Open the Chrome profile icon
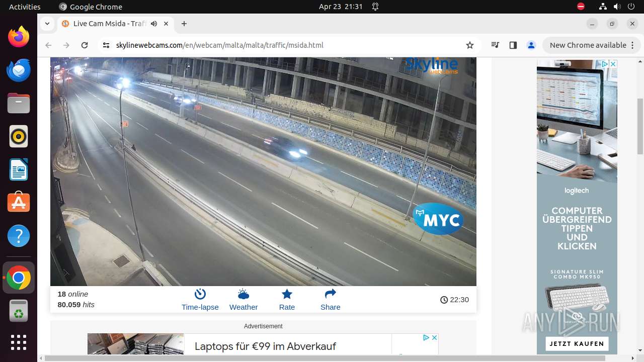 click(x=531, y=45)
